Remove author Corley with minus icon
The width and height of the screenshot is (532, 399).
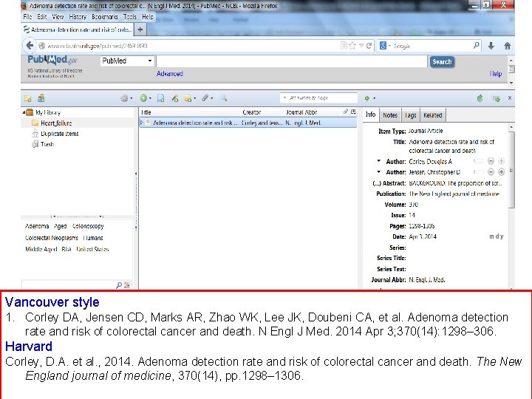coord(491,161)
